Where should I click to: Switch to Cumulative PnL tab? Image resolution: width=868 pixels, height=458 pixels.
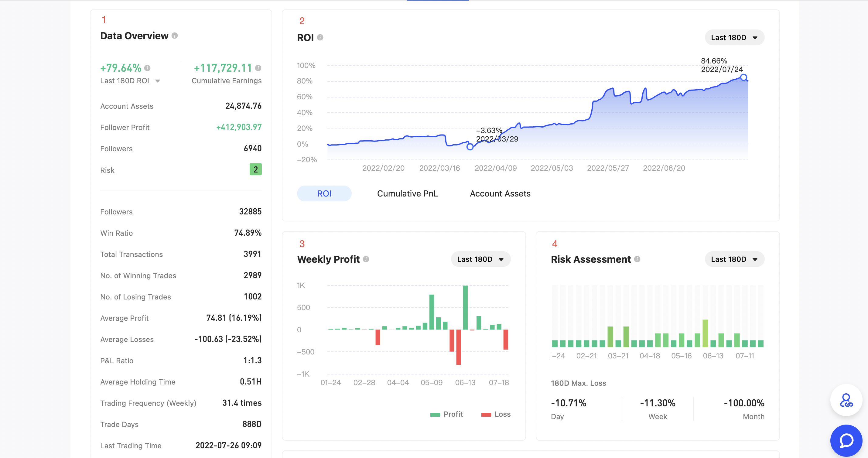(x=407, y=193)
